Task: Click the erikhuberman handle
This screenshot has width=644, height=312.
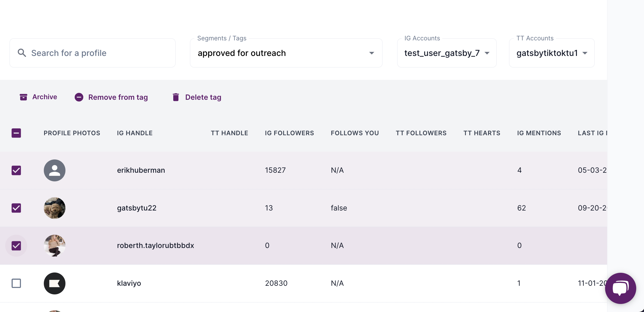Action: 141,170
